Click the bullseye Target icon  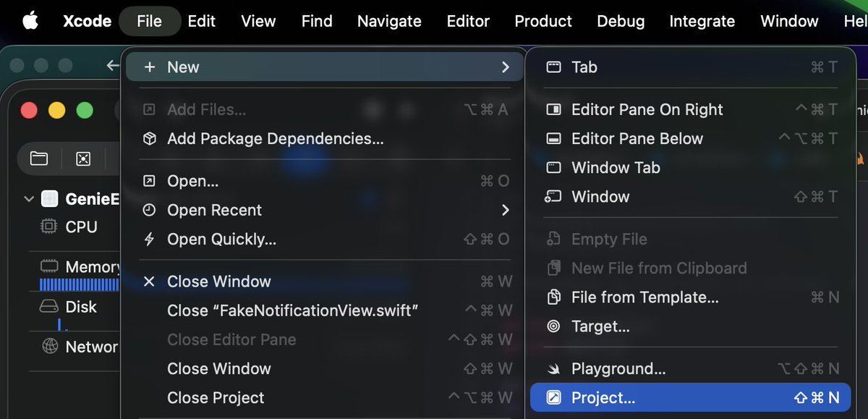553,326
